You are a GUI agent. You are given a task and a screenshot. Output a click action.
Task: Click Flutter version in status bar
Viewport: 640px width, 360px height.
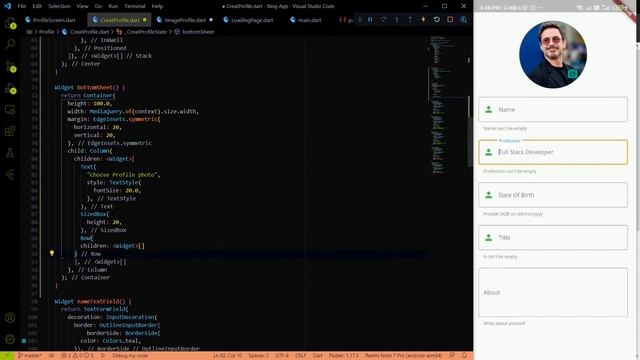coord(343,356)
